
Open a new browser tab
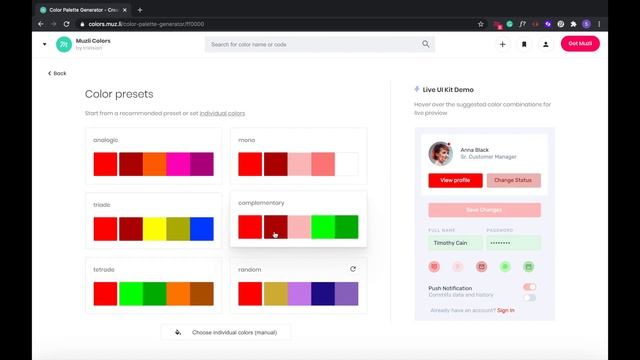pyautogui.click(x=140, y=10)
